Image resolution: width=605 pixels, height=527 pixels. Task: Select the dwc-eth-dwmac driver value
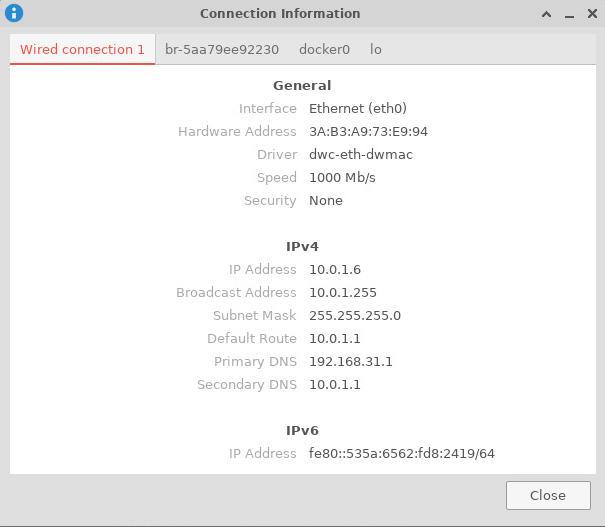[361, 154]
